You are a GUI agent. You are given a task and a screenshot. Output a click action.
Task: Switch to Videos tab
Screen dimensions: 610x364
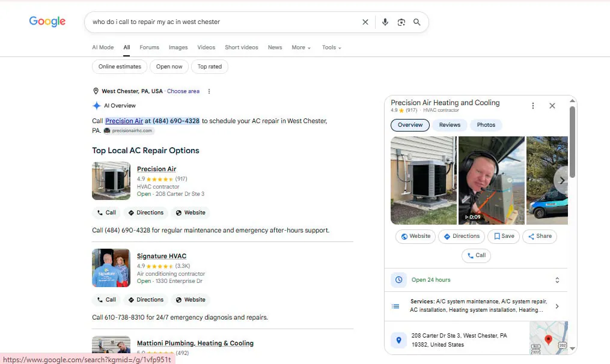[206, 47]
